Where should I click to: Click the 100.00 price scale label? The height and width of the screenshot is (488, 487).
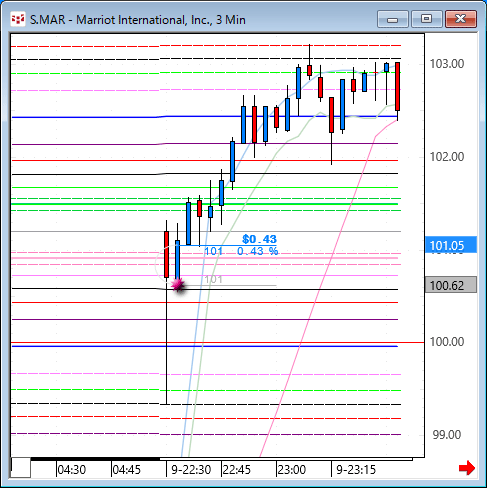click(447, 342)
